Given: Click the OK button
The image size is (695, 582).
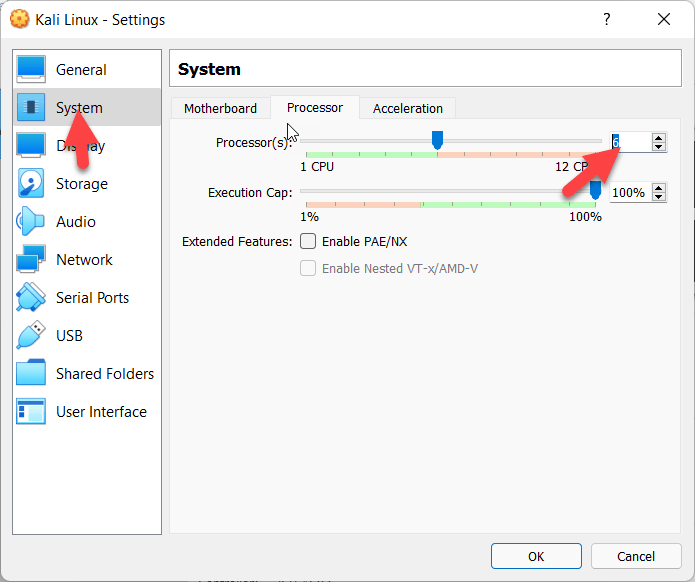Looking at the screenshot, I should pos(536,556).
